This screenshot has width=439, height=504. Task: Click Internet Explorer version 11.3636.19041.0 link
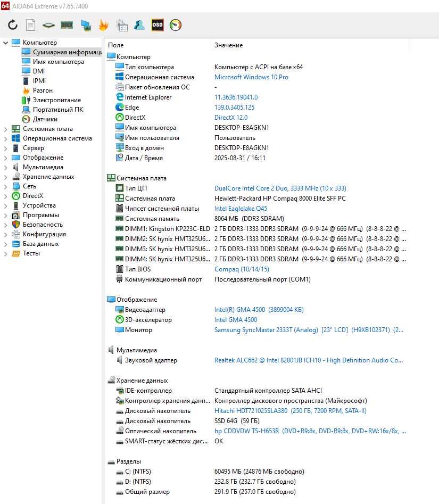tap(236, 97)
